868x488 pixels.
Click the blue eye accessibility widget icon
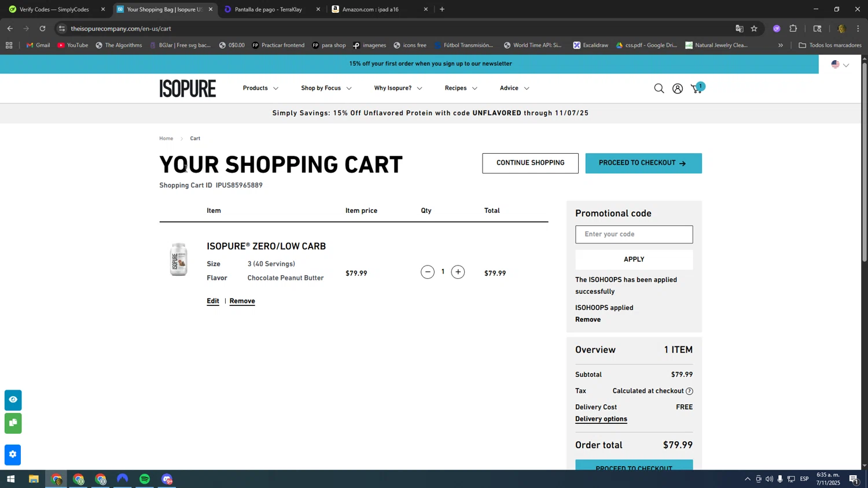(x=13, y=400)
